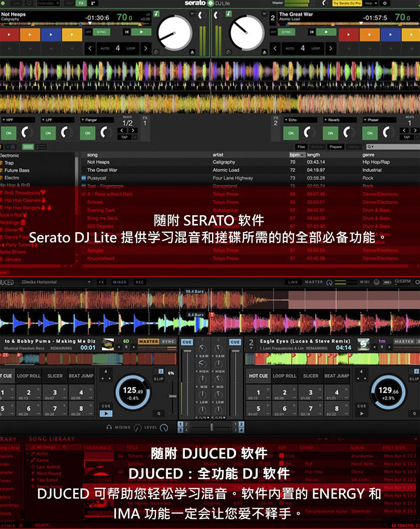Screen dimensions: 420x529
Task: Click the Serato library search field
Action: click(393, 146)
